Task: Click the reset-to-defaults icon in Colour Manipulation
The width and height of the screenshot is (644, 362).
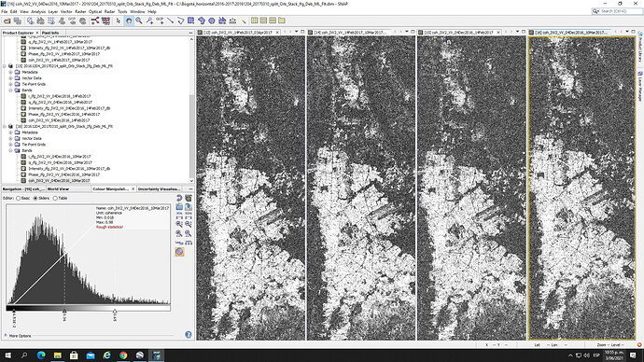Action: click(x=179, y=198)
